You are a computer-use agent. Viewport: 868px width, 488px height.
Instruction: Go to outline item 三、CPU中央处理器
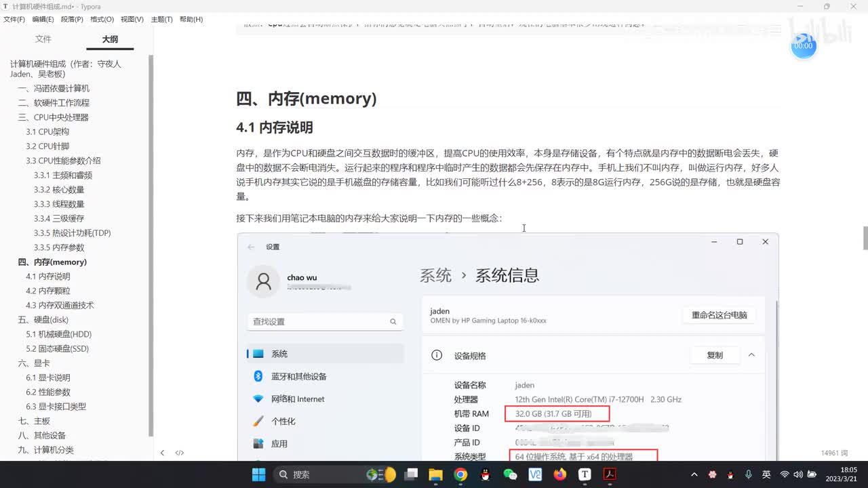point(53,117)
